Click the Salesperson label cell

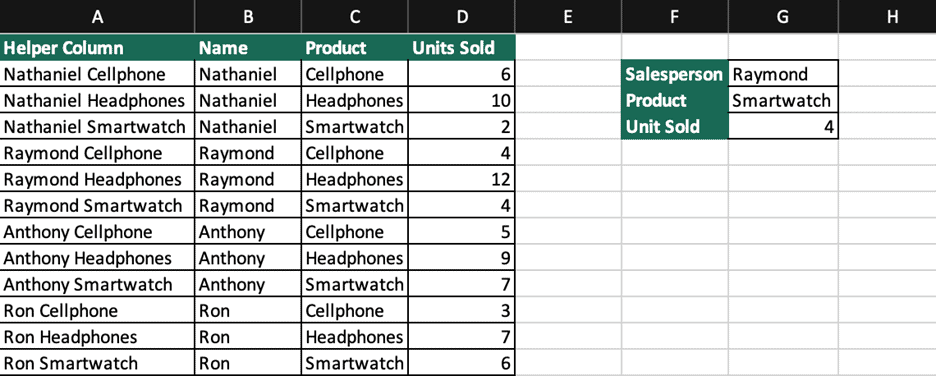pyautogui.click(x=675, y=73)
